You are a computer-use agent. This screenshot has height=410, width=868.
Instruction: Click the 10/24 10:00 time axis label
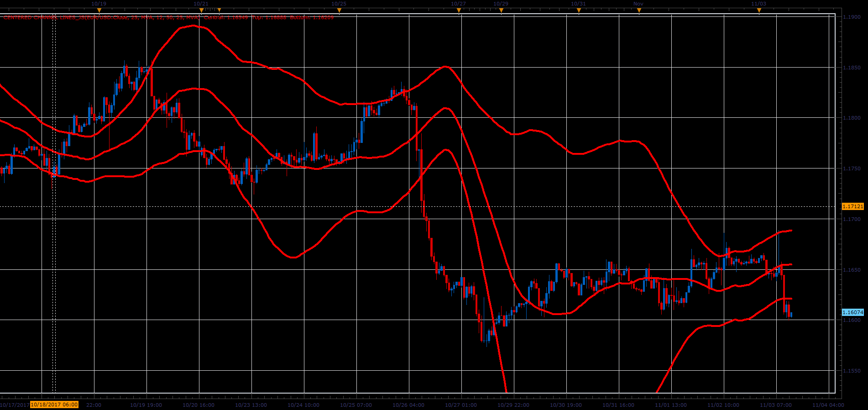click(x=303, y=405)
